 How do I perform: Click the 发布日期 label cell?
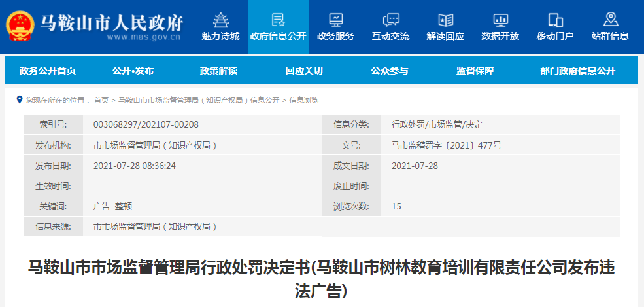click(54, 166)
